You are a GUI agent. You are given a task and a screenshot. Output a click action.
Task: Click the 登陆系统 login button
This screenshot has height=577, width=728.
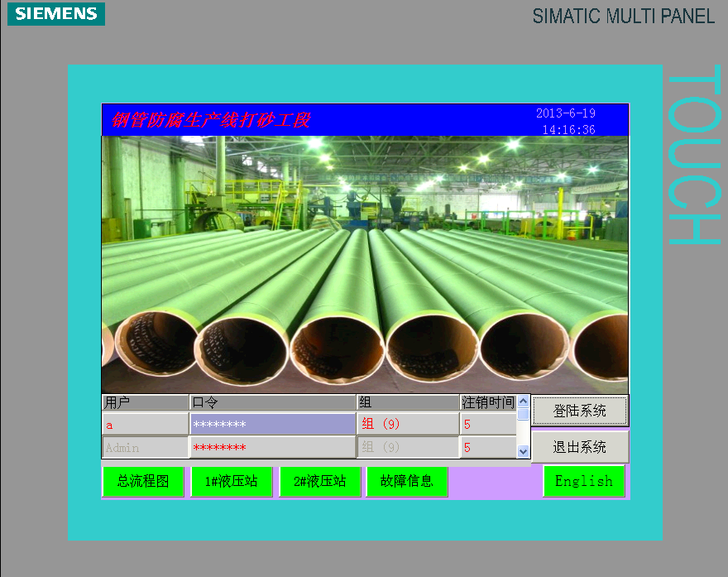pyautogui.click(x=580, y=411)
